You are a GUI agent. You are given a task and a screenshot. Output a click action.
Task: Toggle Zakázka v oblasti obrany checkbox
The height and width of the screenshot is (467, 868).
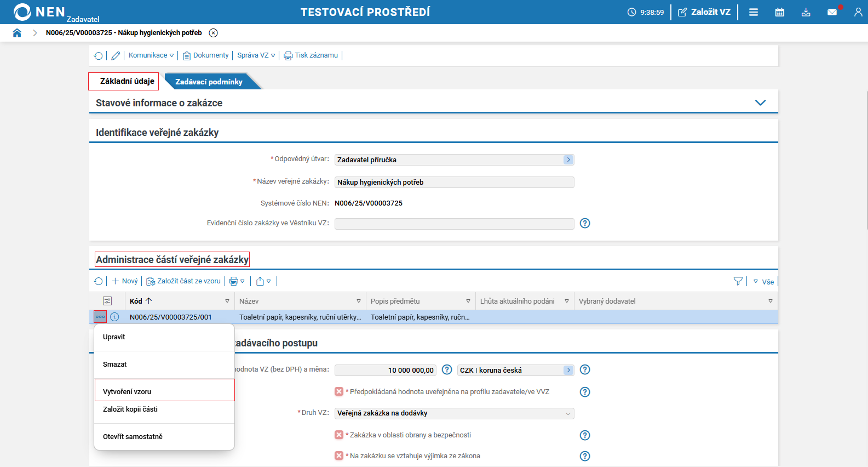[x=339, y=435]
